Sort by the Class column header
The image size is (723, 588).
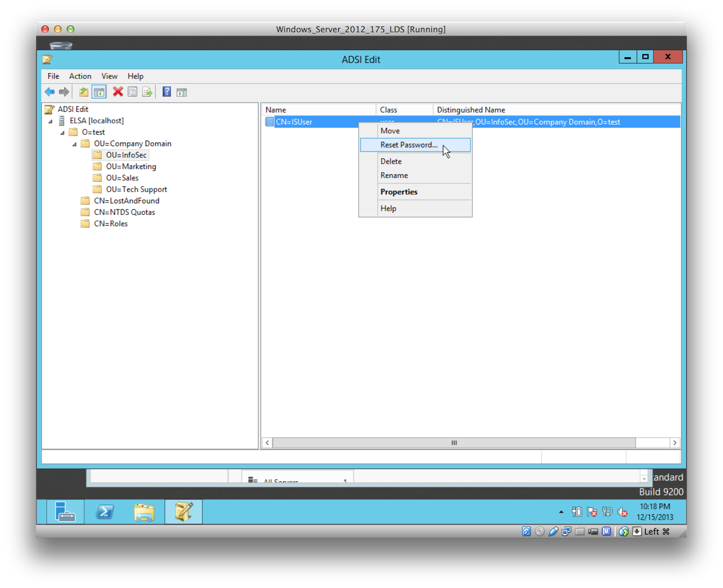point(404,110)
